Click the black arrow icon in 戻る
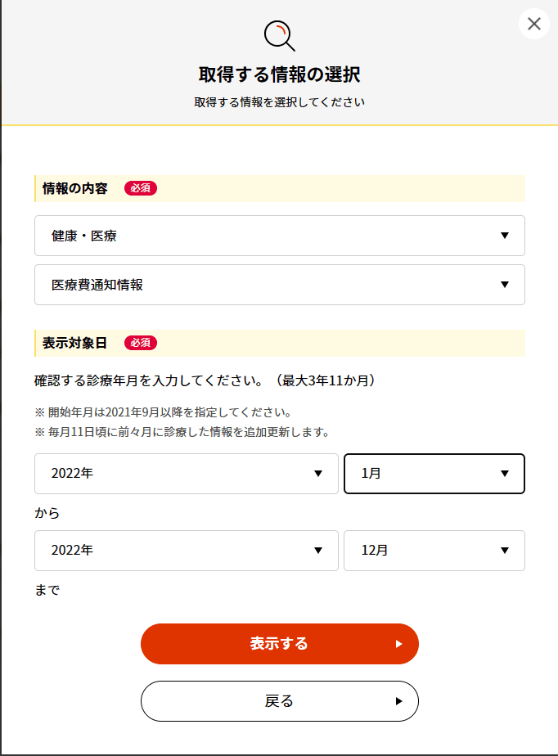558x756 pixels. (398, 701)
